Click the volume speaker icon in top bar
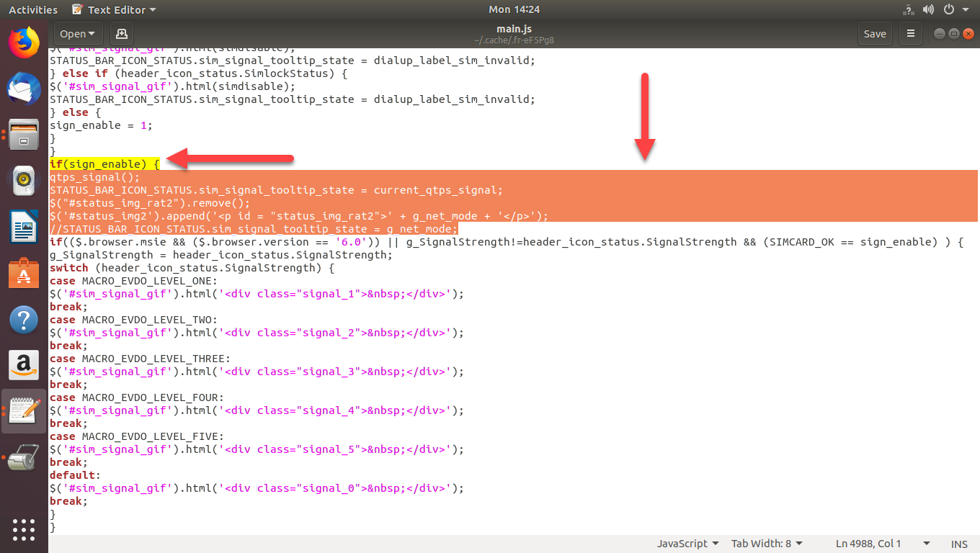Viewport: 980px width, 553px height. click(928, 9)
